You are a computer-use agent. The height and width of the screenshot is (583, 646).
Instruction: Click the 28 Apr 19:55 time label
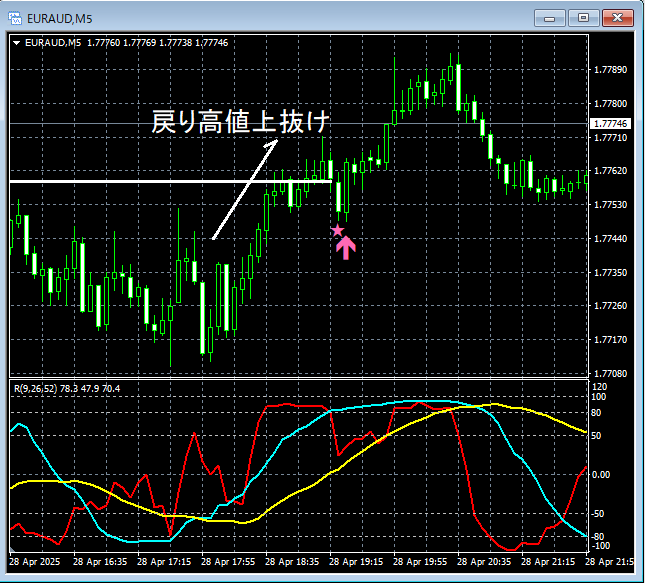420,562
